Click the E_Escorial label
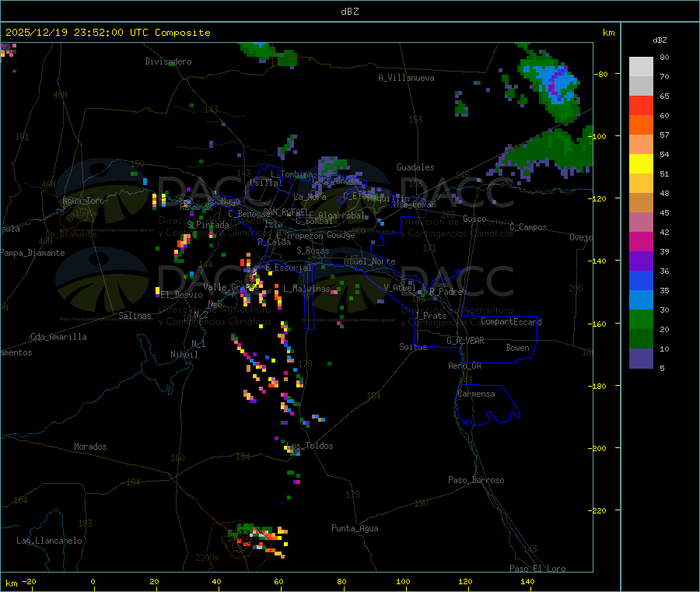 pyautogui.click(x=289, y=268)
